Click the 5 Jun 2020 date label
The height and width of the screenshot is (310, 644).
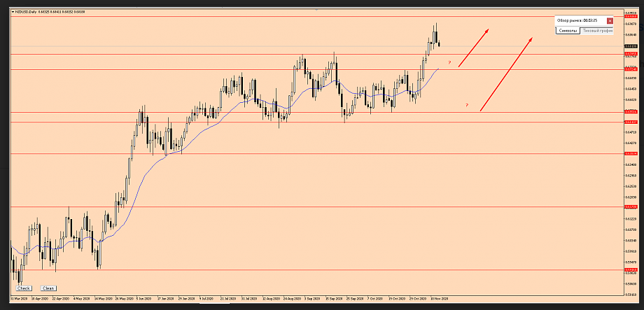coord(144,297)
